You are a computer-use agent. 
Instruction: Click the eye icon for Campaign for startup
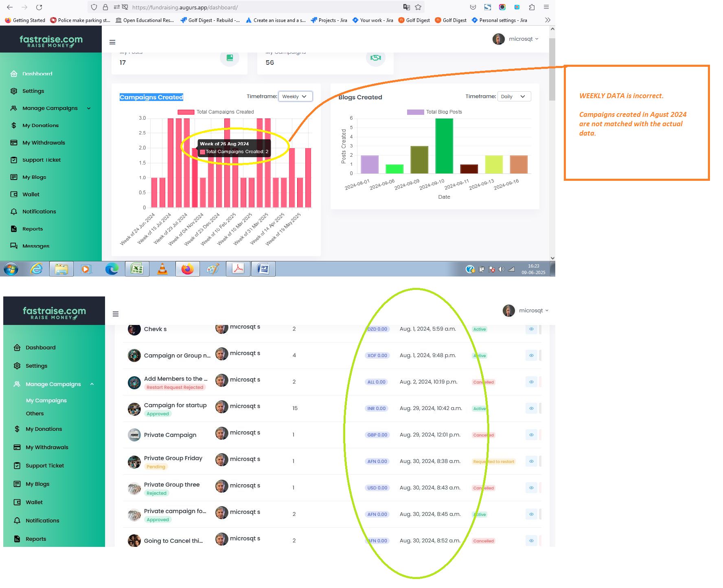tap(531, 408)
